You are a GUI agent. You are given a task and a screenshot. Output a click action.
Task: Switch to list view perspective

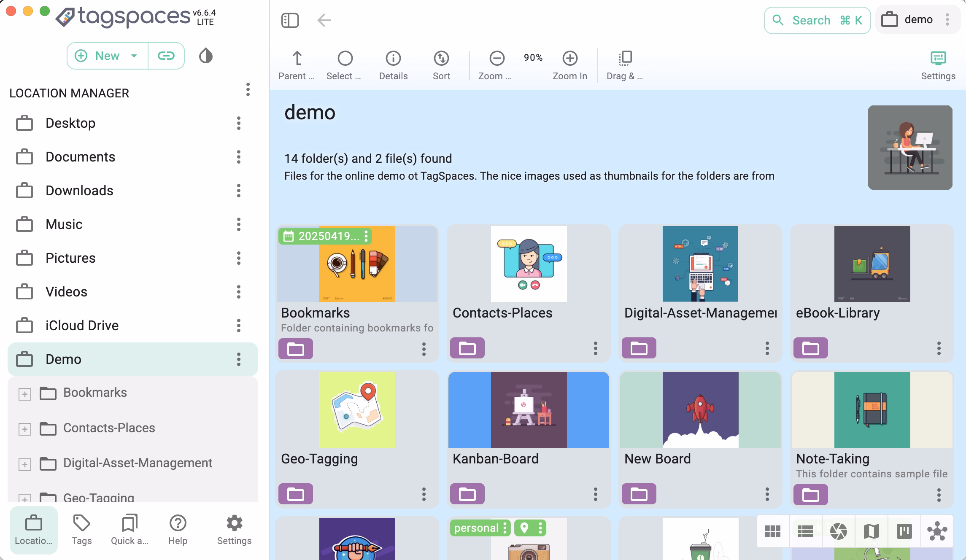tap(805, 531)
